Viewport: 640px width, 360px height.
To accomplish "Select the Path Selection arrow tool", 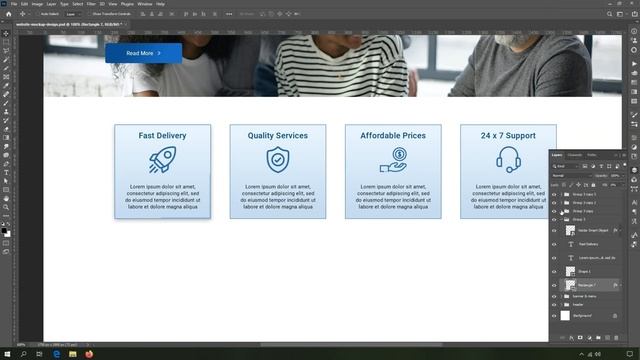I will pos(6,181).
